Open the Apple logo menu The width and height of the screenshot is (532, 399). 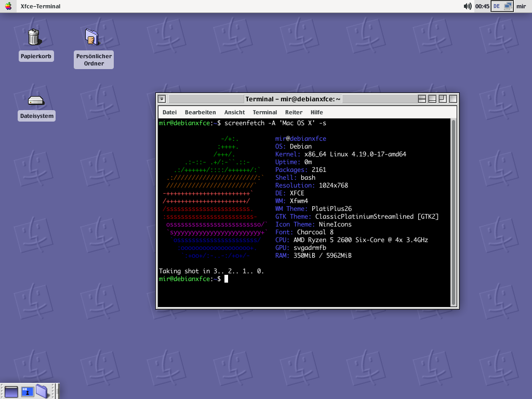click(8, 6)
